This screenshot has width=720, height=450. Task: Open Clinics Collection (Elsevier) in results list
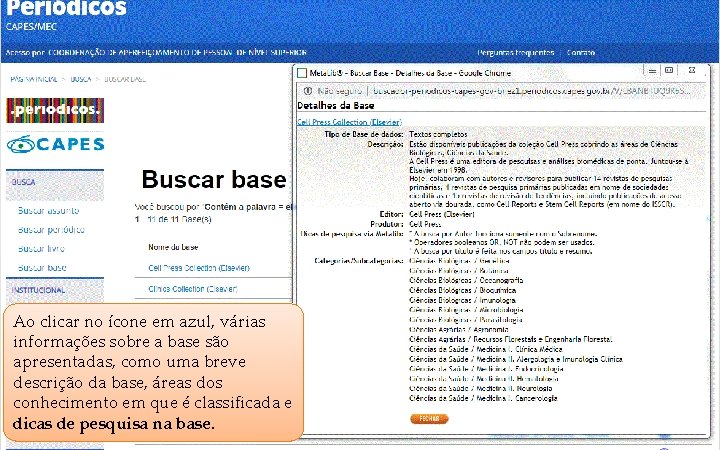193,289
